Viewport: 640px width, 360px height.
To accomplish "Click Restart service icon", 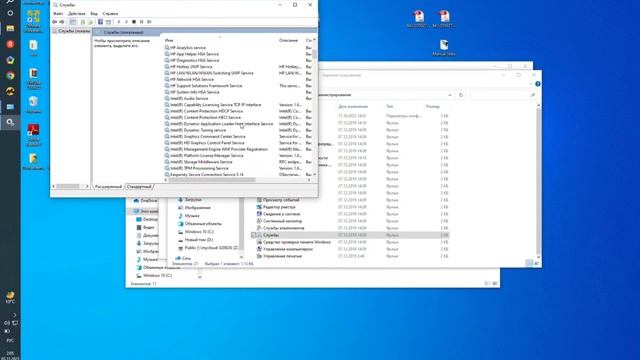I will pyautogui.click(x=149, y=22).
